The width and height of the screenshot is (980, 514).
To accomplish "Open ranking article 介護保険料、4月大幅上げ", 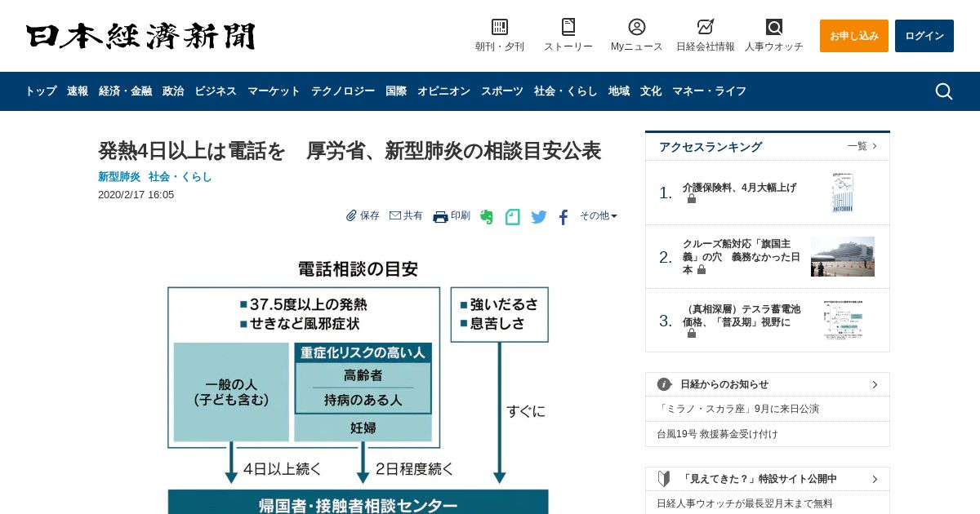I will 739,188.
